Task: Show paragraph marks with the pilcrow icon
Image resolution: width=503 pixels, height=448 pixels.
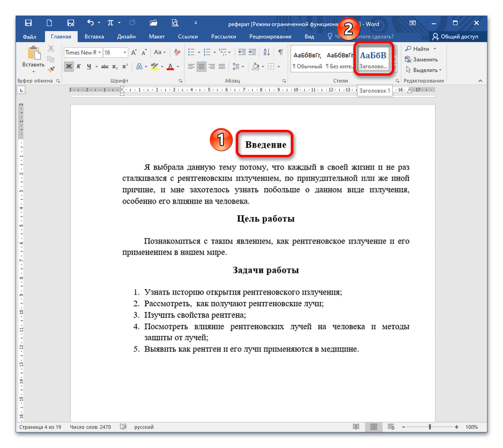Action: coord(280,52)
